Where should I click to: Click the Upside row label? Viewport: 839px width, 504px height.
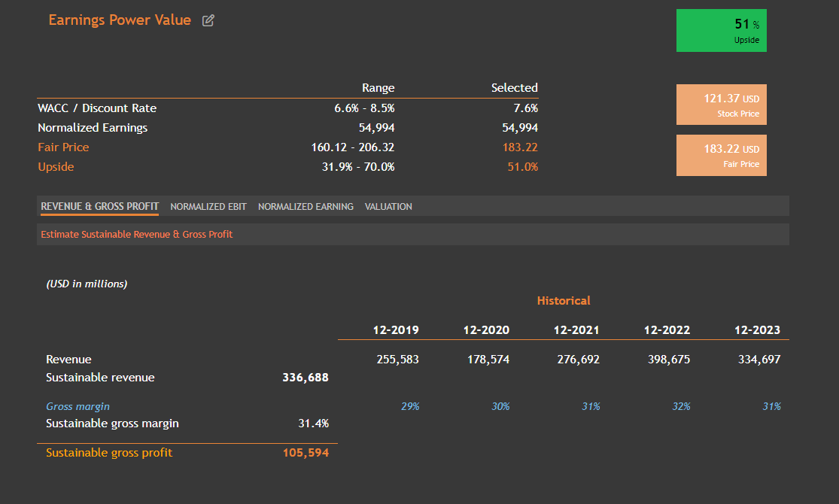(x=56, y=167)
